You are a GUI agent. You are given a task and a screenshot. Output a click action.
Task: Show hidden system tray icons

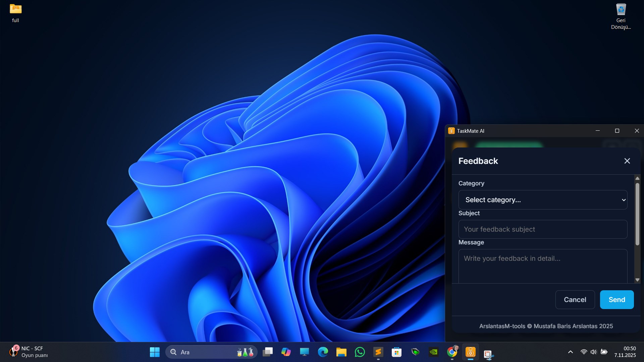coord(570,352)
